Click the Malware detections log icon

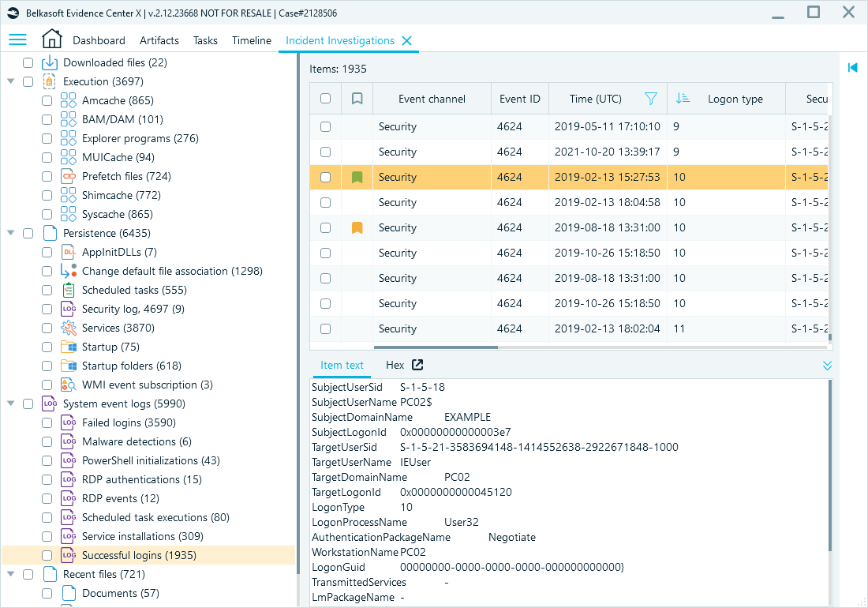point(69,442)
